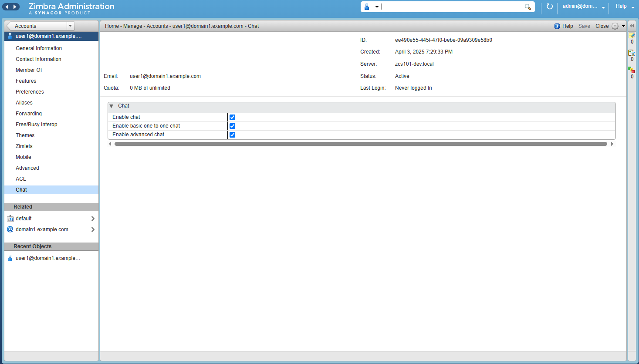Select the Member Of section
This screenshot has width=639, height=364.
(x=29, y=70)
